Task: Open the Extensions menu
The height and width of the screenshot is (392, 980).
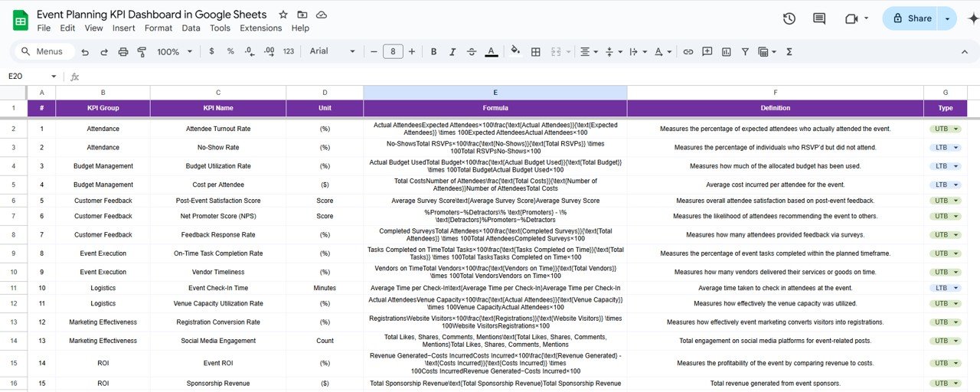Action: (261, 28)
